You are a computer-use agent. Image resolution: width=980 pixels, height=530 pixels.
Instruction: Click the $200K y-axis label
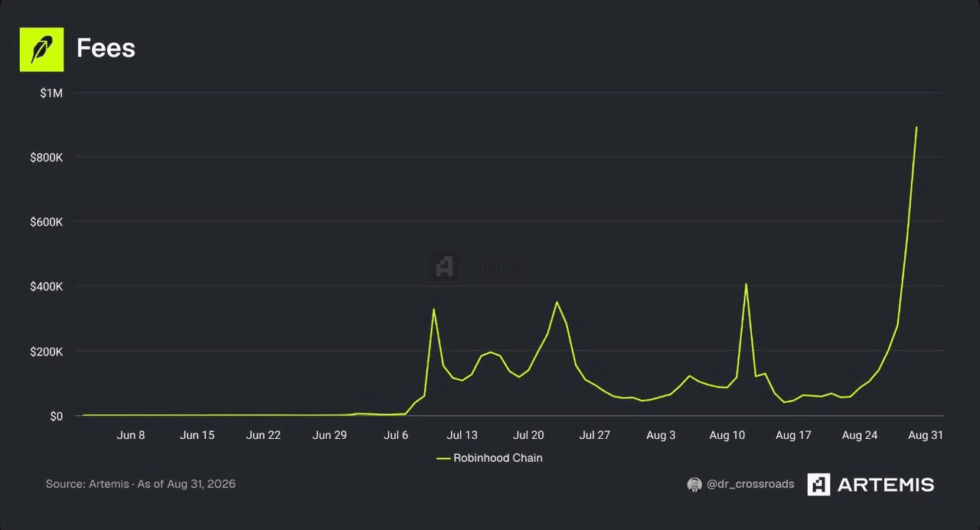pos(46,352)
